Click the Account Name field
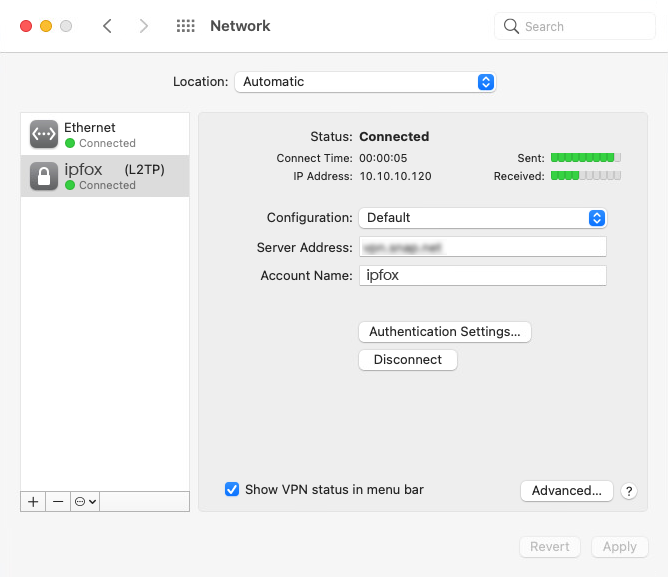The height and width of the screenshot is (577, 668). (483, 275)
